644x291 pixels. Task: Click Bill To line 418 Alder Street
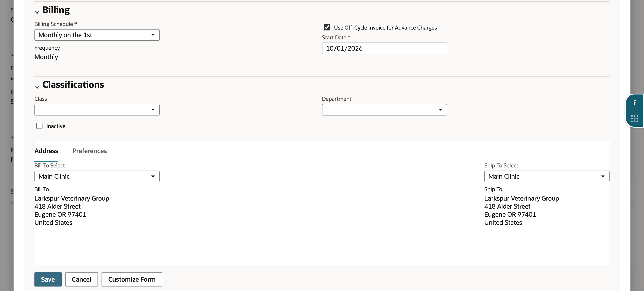tap(57, 206)
